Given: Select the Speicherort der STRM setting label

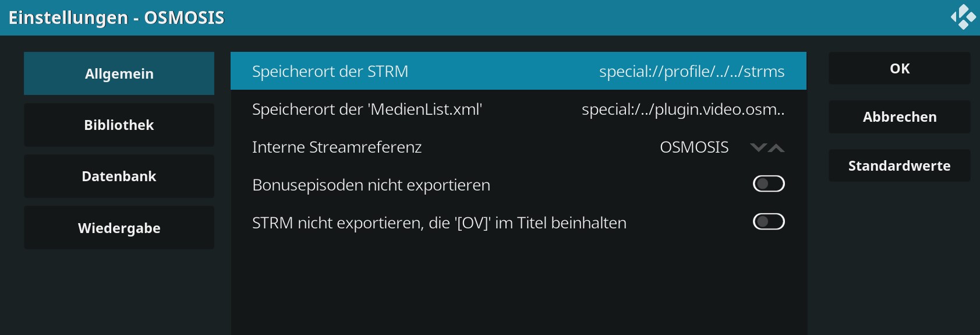Looking at the screenshot, I should click(x=330, y=71).
